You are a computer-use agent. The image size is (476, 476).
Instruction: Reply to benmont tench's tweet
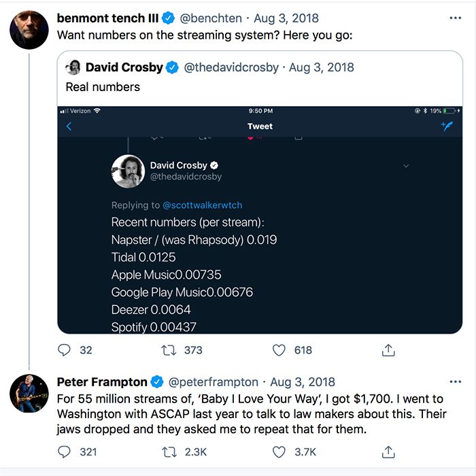(x=64, y=350)
